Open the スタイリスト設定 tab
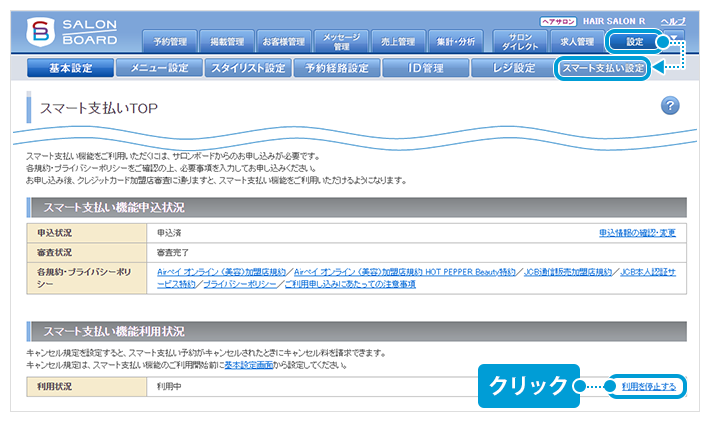The width and height of the screenshot is (710, 422). (x=247, y=69)
